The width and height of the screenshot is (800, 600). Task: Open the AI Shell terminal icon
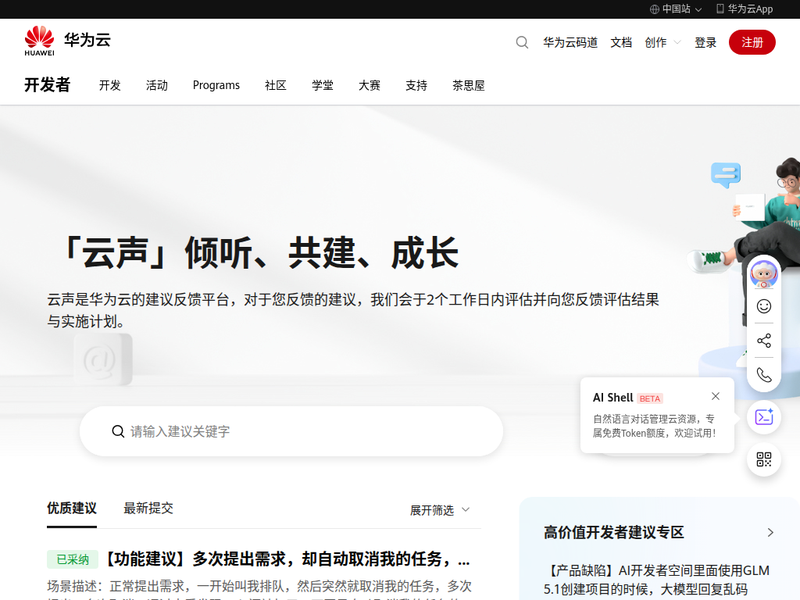764,417
